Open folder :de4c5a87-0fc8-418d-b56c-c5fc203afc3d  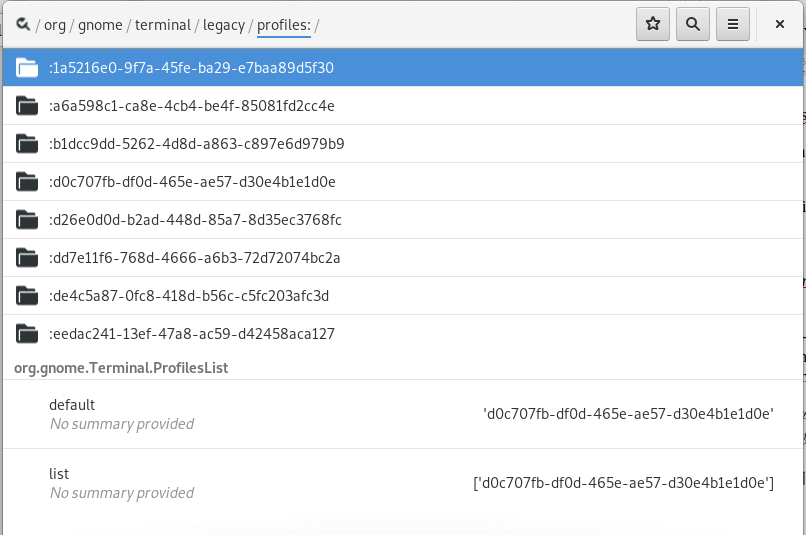[x=403, y=296]
